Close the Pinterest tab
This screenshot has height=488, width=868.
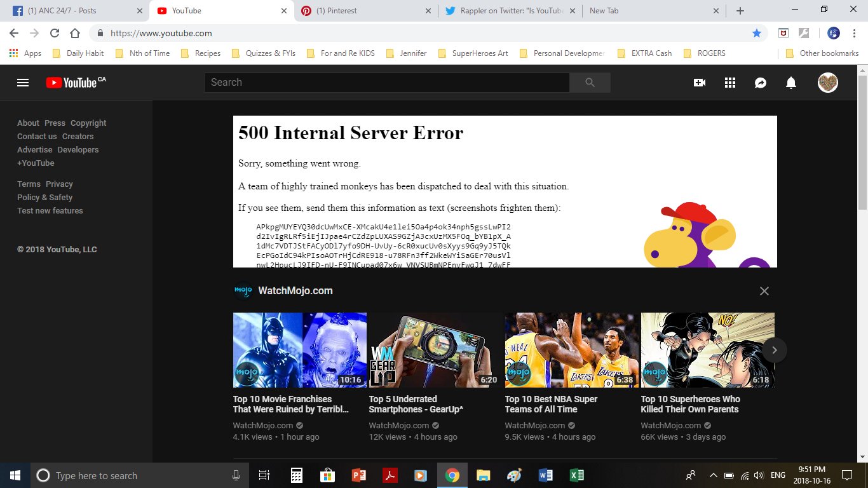click(x=428, y=11)
